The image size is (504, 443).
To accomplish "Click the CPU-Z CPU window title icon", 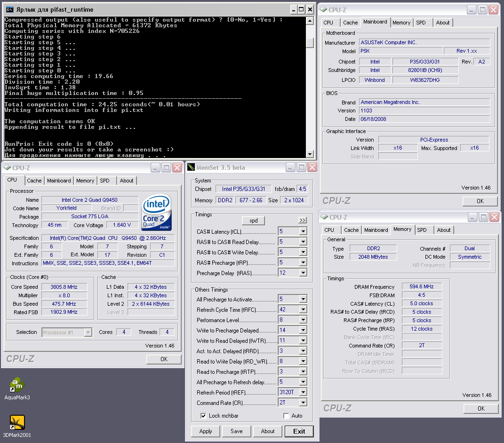I will coord(7,168).
